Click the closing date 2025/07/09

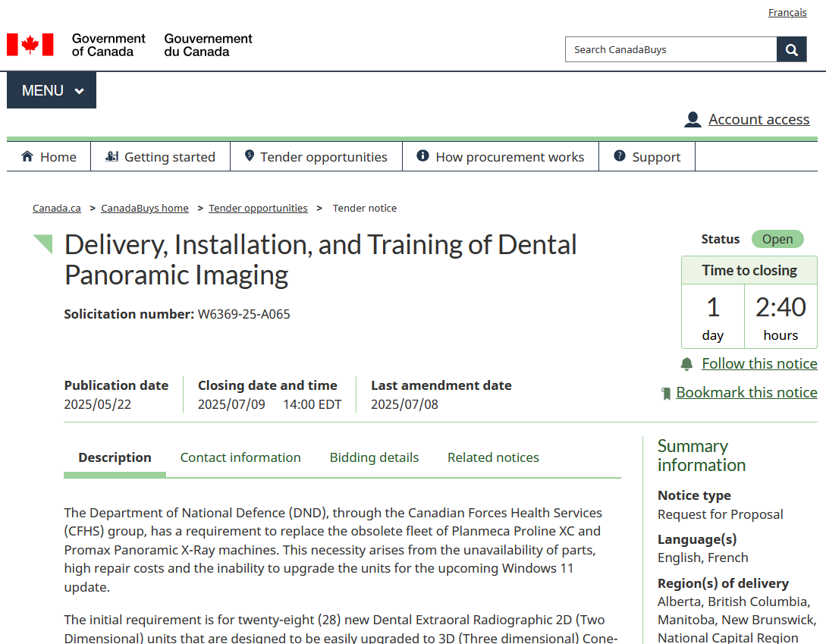(232, 404)
